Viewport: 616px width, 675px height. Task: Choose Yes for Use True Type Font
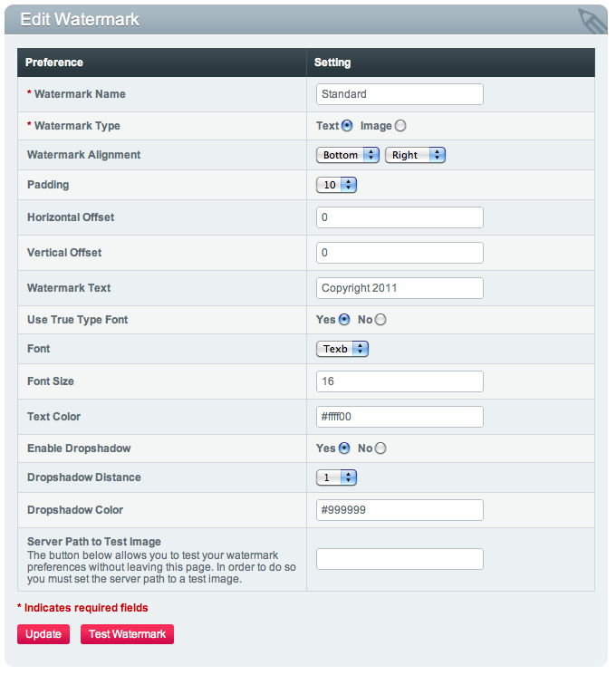[x=344, y=319]
